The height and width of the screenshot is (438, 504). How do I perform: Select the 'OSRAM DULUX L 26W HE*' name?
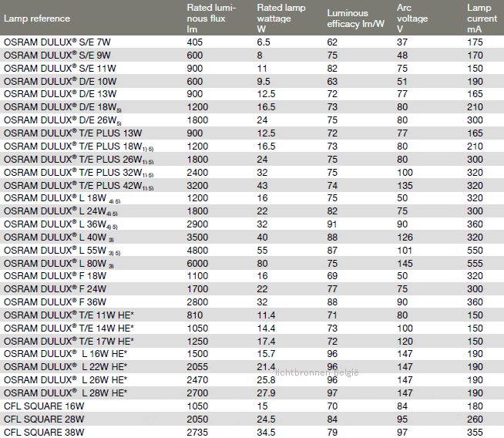click(66, 380)
